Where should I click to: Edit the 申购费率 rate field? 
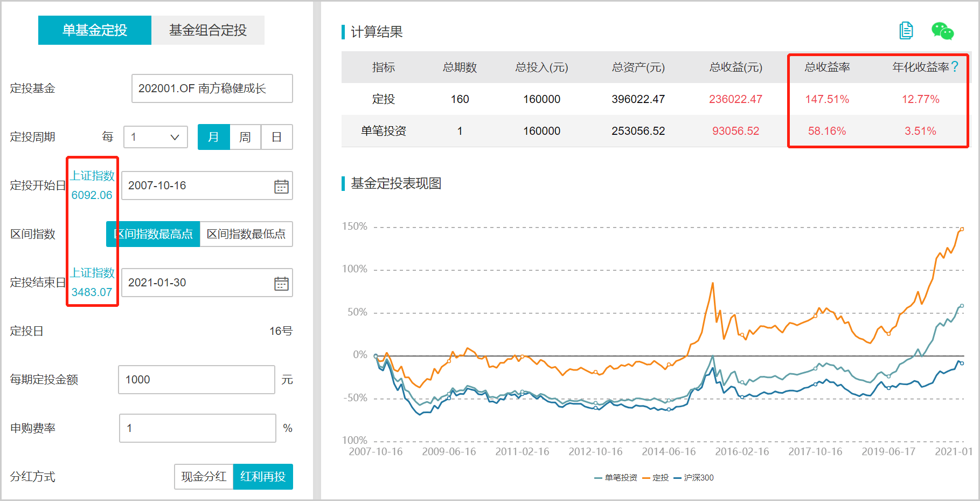pyautogui.click(x=198, y=428)
